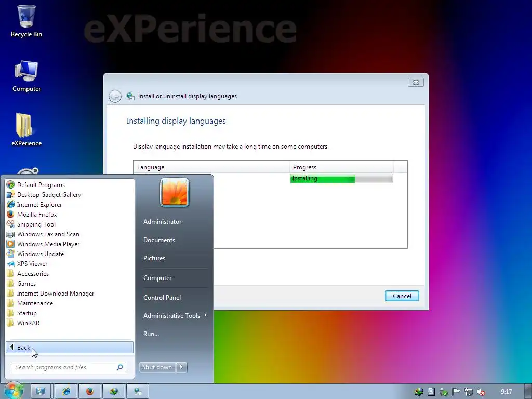Click the Start orb button
This screenshot has width=532, height=399.
click(x=13, y=391)
